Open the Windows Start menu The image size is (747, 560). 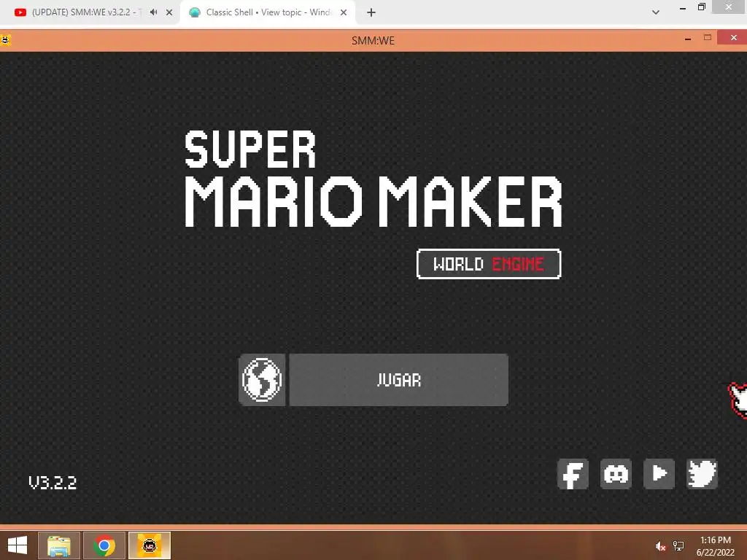click(x=18, y=545)
